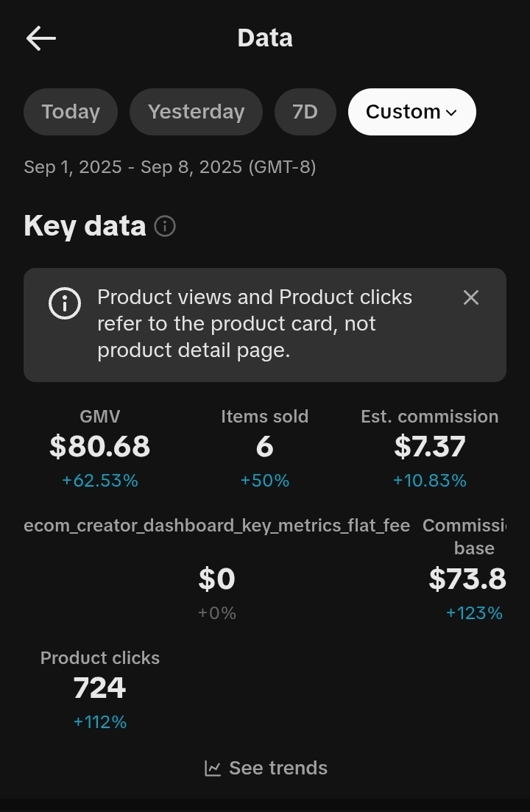Open the Key data info icon
Image resolution: width=530 pixels, height=812 pixels.
pos(165,226)
